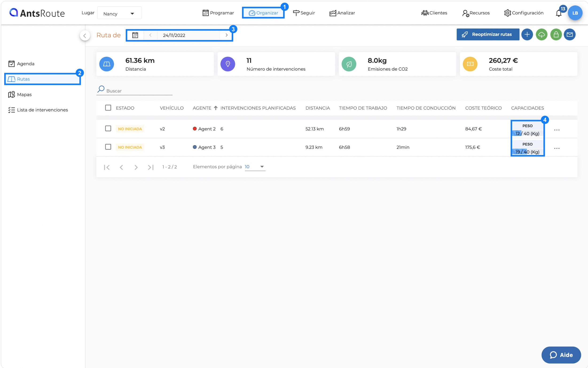Click the red Agent 2 color dot
Image resolution: width=588 pixels, height=368 pixels.
(194, 128)
